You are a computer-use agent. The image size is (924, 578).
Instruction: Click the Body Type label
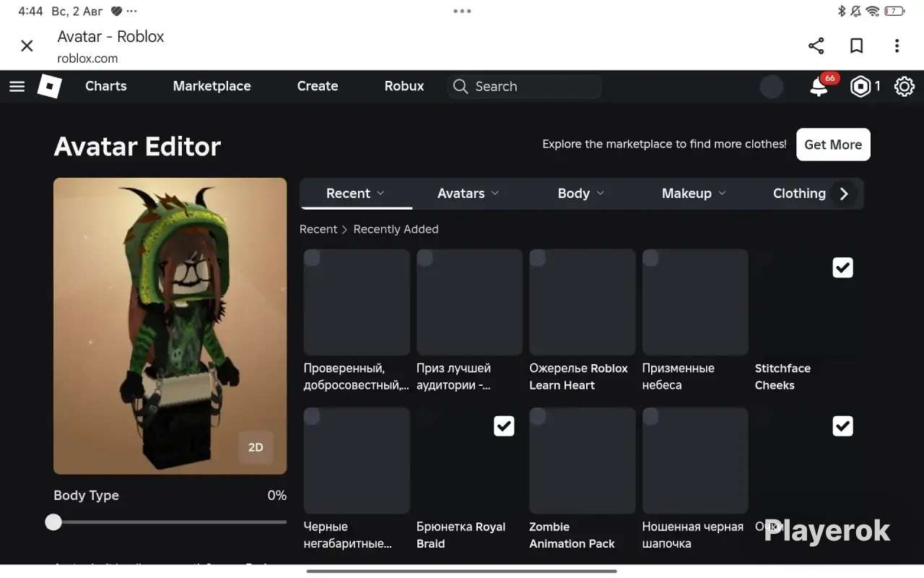pos(87,496)
